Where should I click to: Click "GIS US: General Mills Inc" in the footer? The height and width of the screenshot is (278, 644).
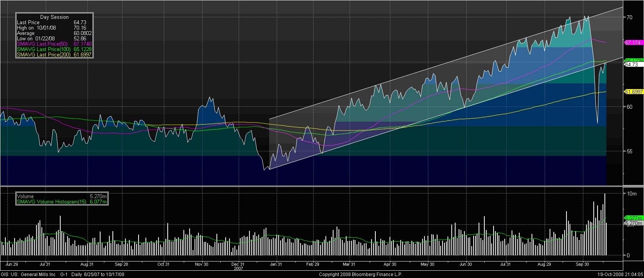(28, 275)
